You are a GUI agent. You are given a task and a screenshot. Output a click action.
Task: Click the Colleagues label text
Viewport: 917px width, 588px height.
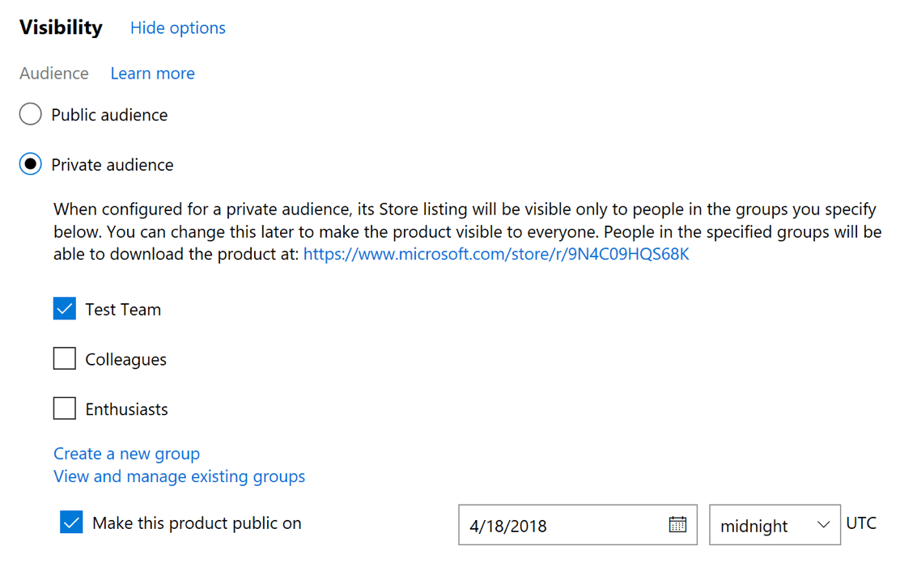125,359
